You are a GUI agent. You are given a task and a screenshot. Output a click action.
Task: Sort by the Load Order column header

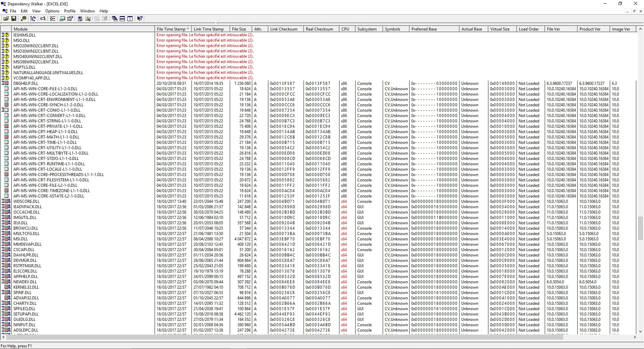point(531,29)
